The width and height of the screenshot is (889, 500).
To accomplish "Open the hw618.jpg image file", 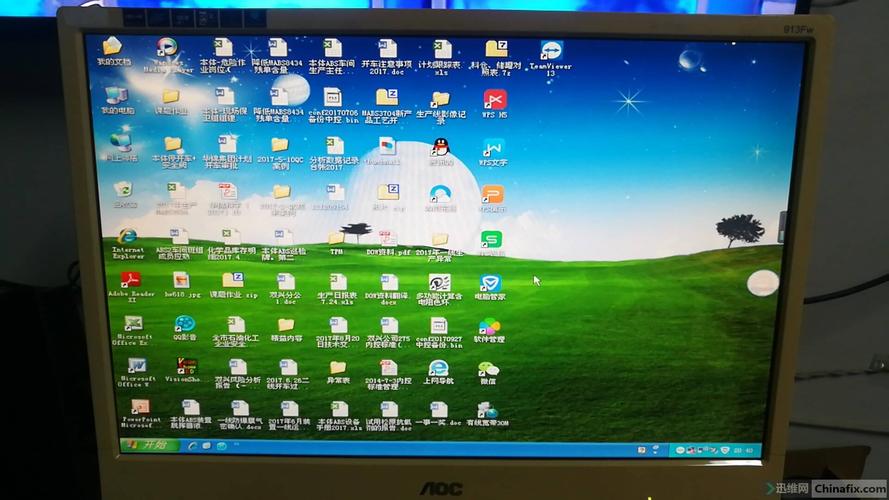I will 181,280.
